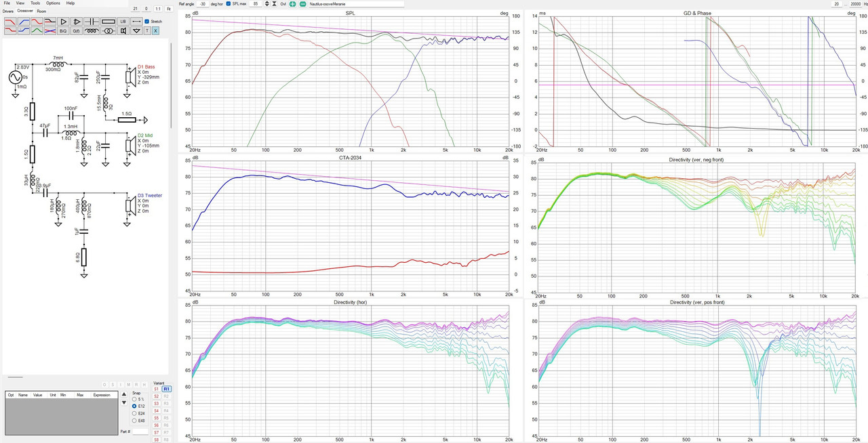Select variant R1
The image size is (868, 443).
coord(166,389)
